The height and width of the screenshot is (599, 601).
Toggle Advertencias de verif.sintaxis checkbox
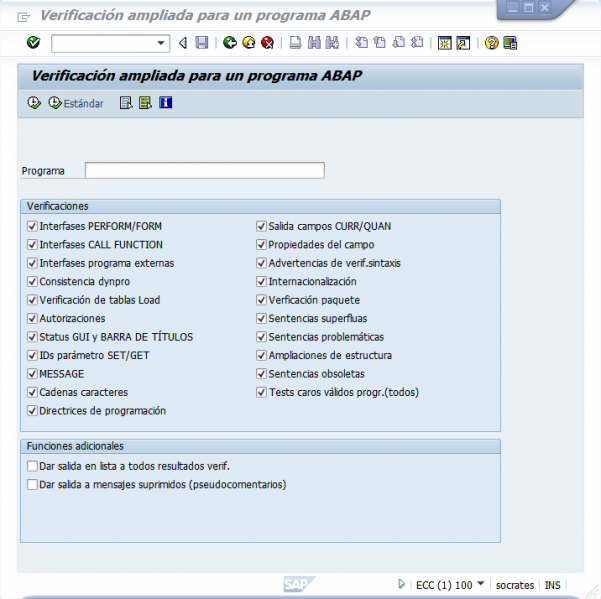pos(261,263)
